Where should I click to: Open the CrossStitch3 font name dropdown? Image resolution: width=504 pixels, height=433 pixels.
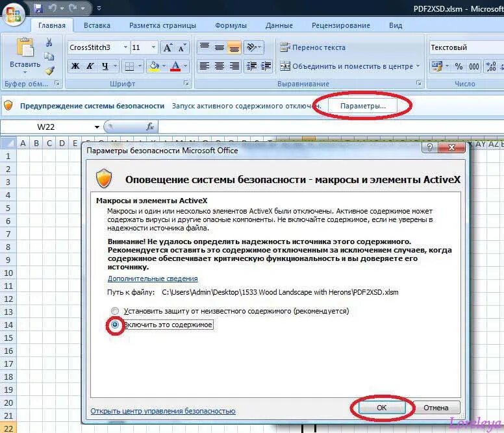126,47
